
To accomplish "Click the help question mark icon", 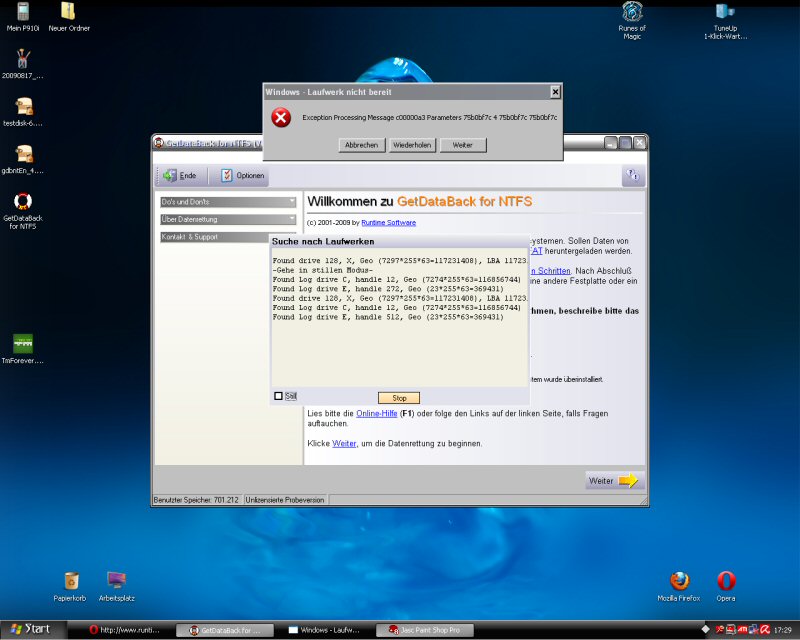I will [x=633, y=175].
